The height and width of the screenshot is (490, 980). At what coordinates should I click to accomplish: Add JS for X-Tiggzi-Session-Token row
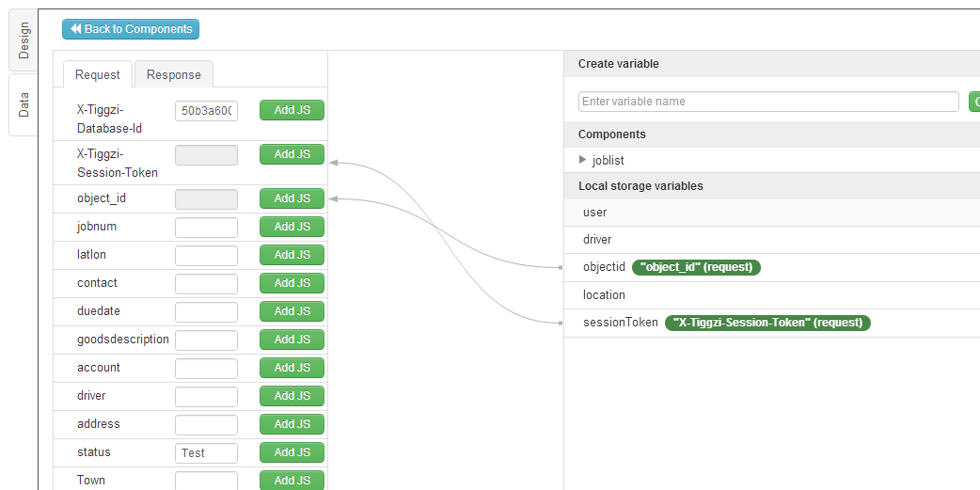tap(292, 154)
